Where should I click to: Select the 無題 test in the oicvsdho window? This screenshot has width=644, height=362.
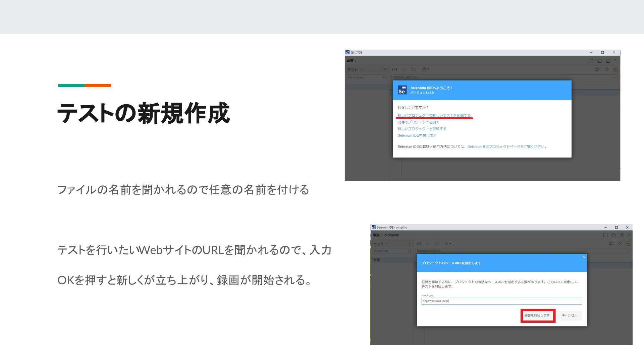[x=393, y=260]
